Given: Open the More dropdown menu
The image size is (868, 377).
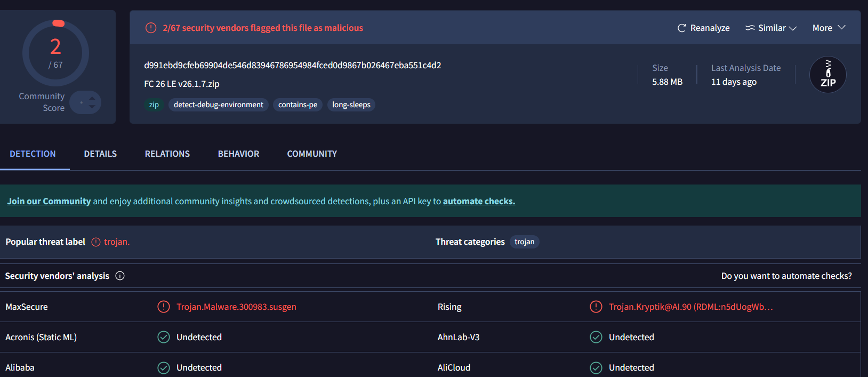Looking at the screenshot, I should click(829, 28).
